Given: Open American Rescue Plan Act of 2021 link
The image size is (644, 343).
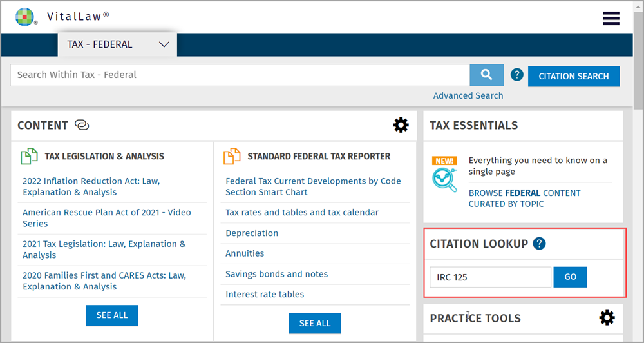Looking at the screenshot, I should pyautogui.click(x=107, y=218).
